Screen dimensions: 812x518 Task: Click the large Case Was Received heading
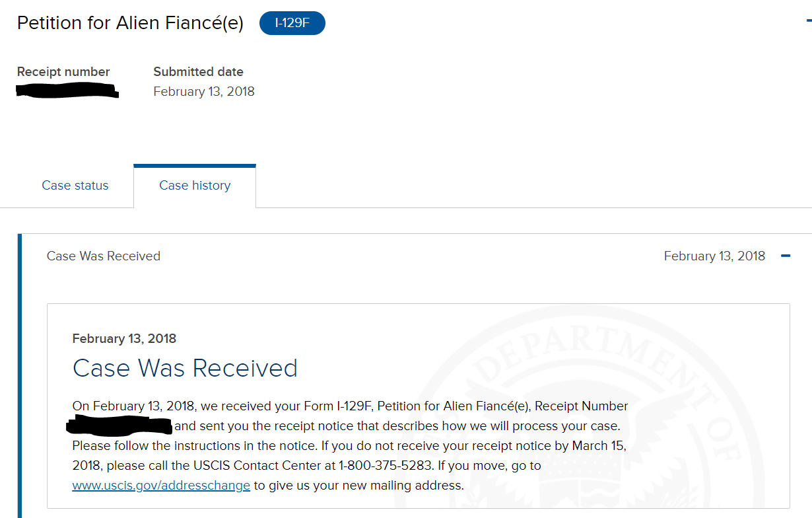185,368
